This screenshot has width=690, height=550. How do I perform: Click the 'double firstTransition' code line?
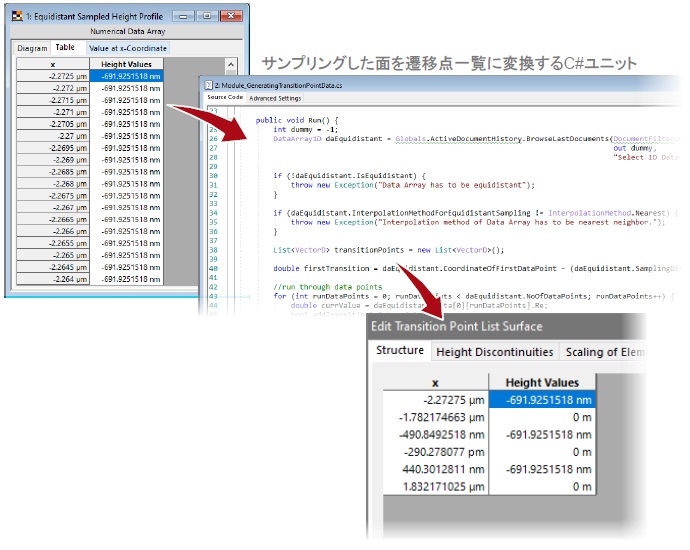pyautogui.click(x=477, y=268)
